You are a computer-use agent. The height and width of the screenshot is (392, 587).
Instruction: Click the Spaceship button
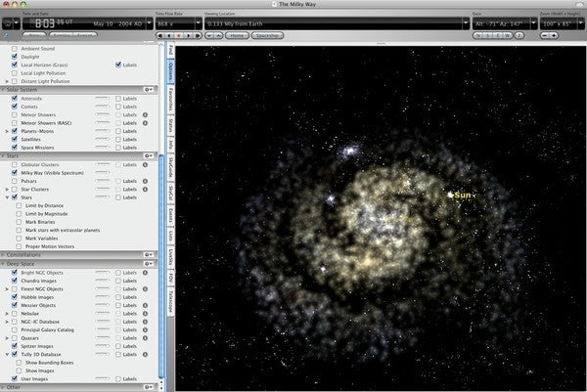[x=267, y=35]
